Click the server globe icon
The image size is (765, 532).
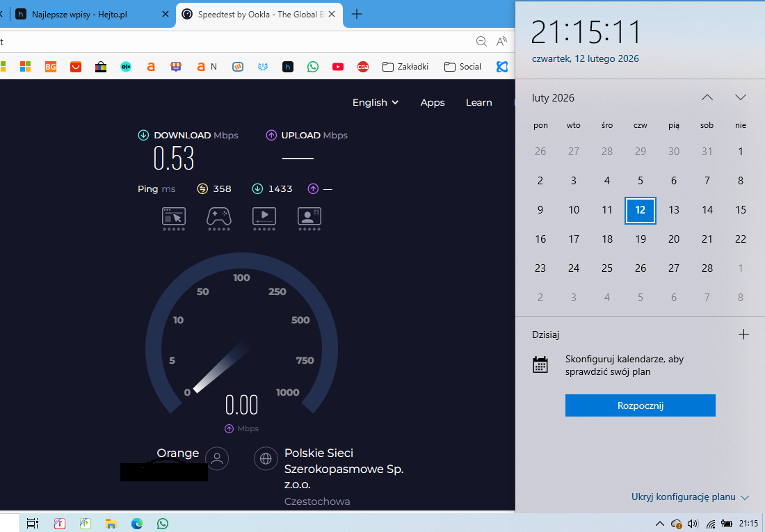pyautogui.click(x=265, y=458)
